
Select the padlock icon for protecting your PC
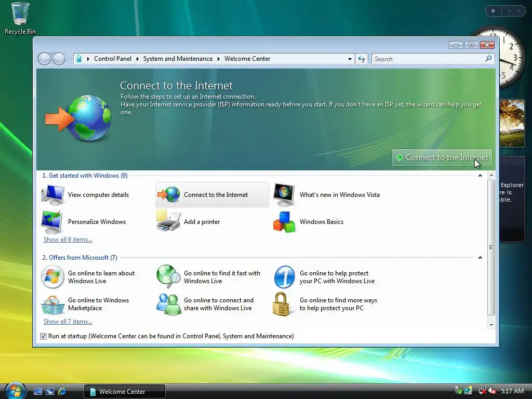[x=281, y=304]
